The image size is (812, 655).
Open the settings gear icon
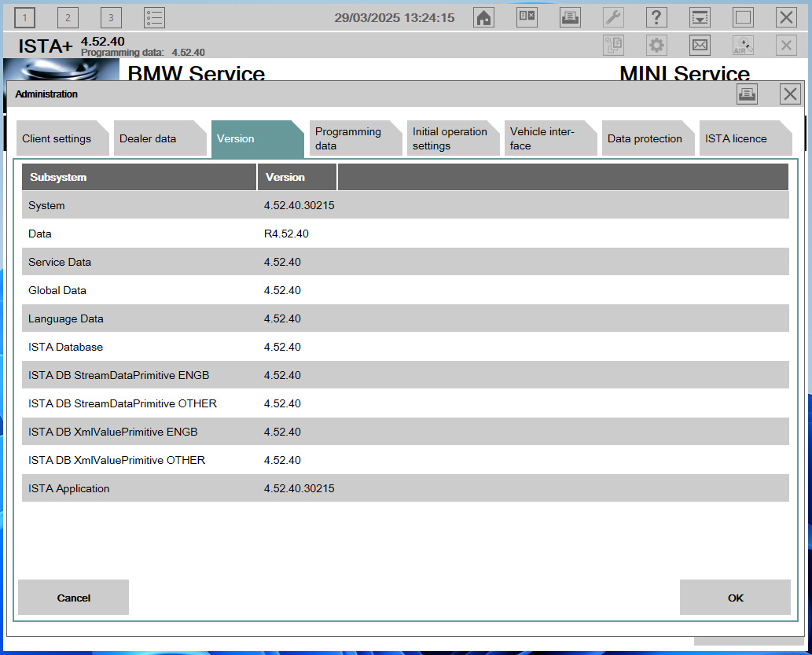coord(656,45)
